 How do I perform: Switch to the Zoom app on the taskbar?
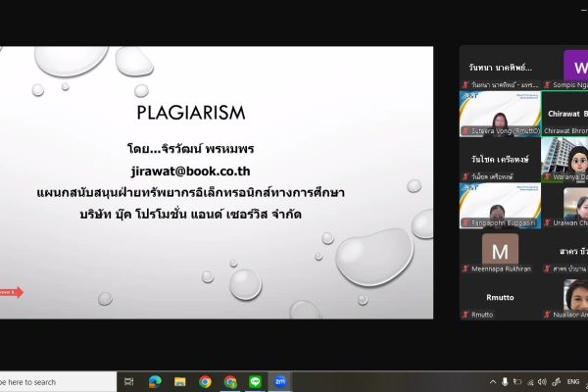point(280,382)
